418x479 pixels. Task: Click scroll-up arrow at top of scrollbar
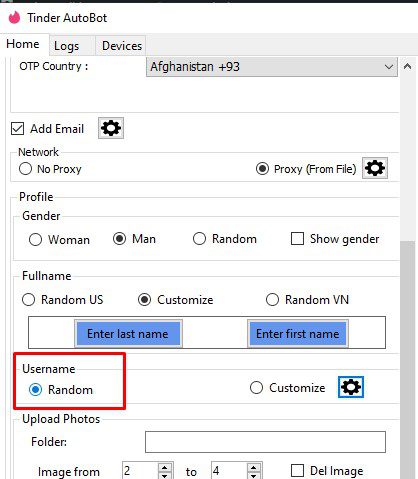pyautogui.click(x=407, y=66)
